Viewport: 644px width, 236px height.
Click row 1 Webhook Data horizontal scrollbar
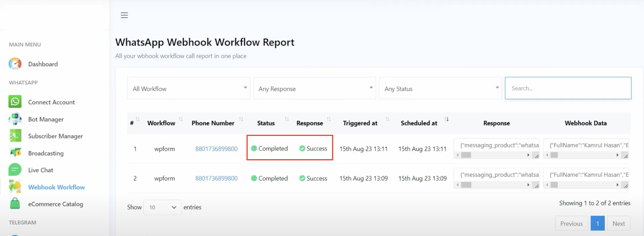point(582,155)
